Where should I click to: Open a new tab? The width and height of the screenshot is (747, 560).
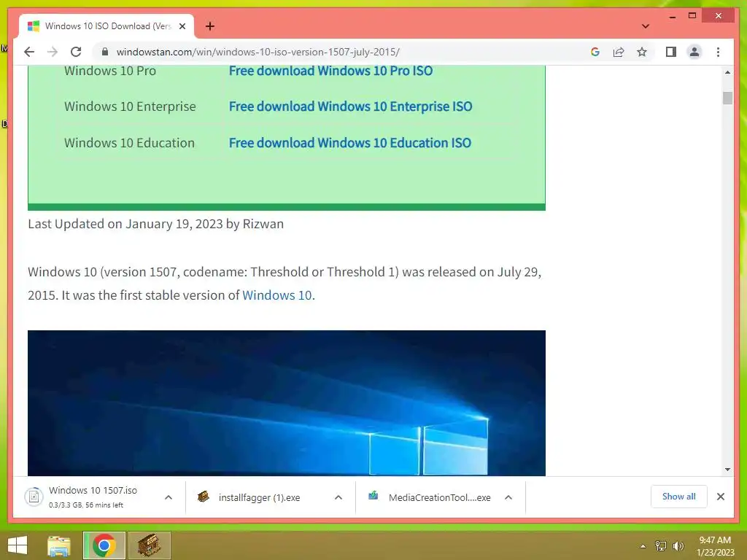click(209, 26)
